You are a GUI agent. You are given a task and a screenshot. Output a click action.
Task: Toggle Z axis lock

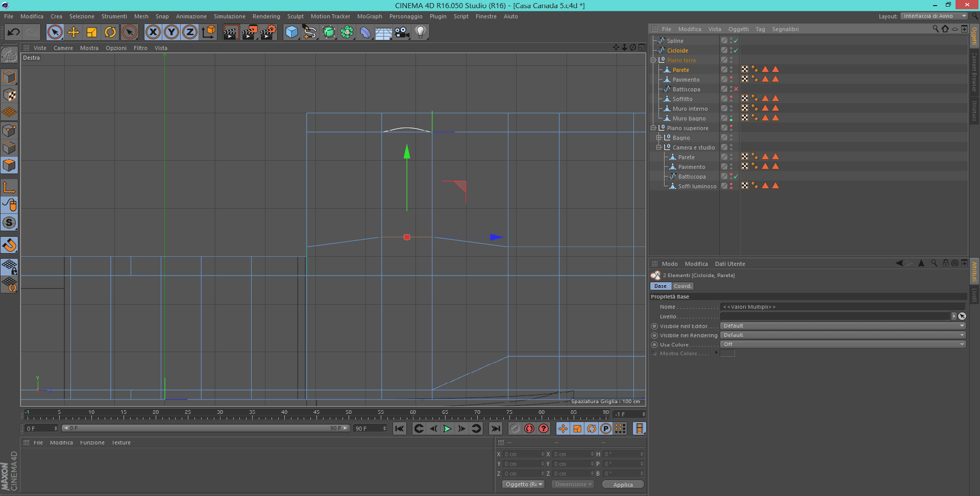click(x=190, y=32)
